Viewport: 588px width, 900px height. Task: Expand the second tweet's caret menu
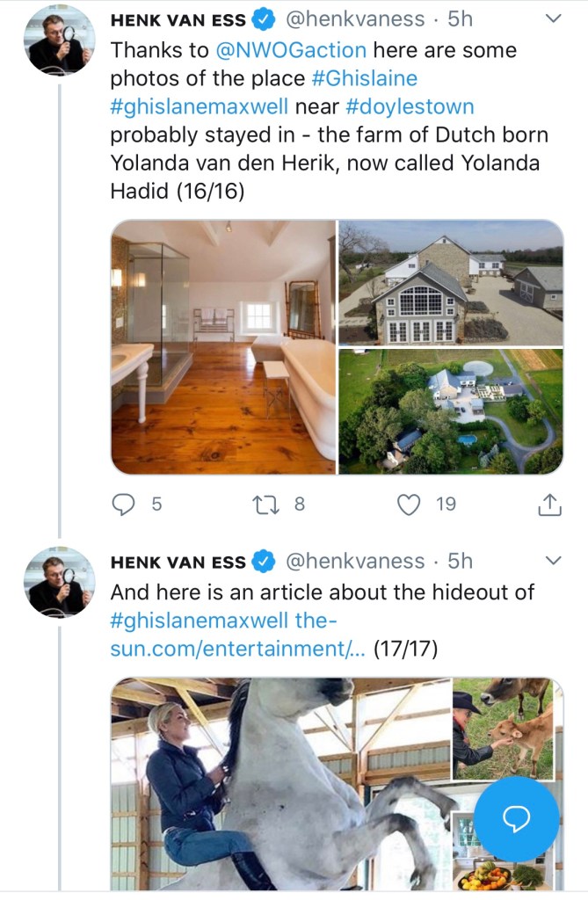coord(554,560)
